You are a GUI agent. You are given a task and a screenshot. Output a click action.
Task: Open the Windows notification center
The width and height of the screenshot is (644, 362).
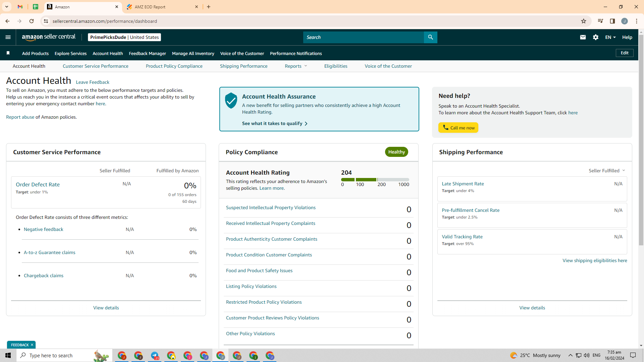[x=633, y=355]
